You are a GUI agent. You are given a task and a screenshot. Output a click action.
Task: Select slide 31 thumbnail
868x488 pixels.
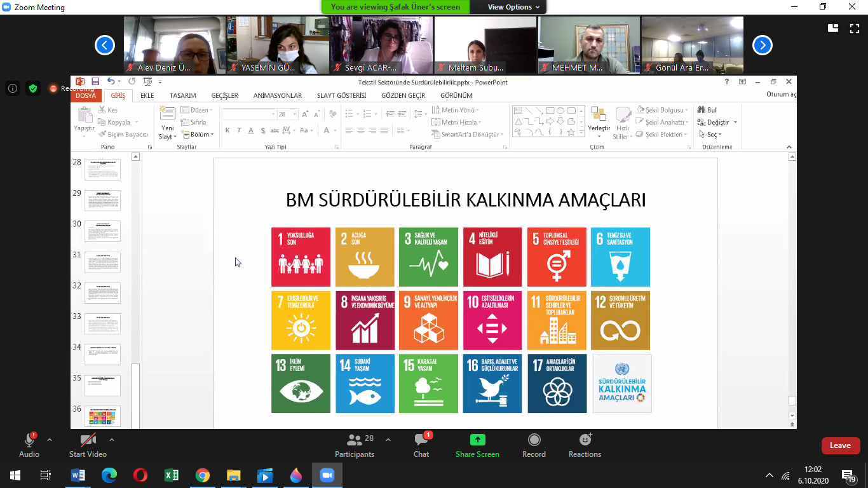click(102, 262)
